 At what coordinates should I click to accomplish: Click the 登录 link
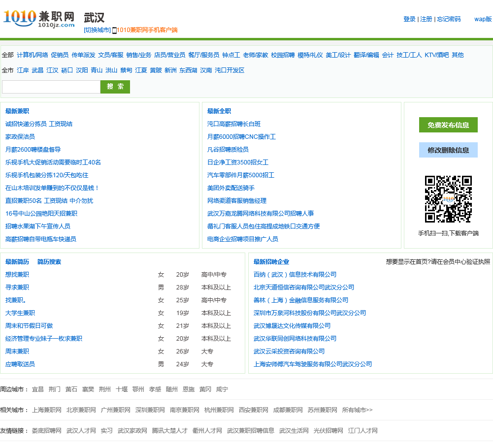(409, 19)
